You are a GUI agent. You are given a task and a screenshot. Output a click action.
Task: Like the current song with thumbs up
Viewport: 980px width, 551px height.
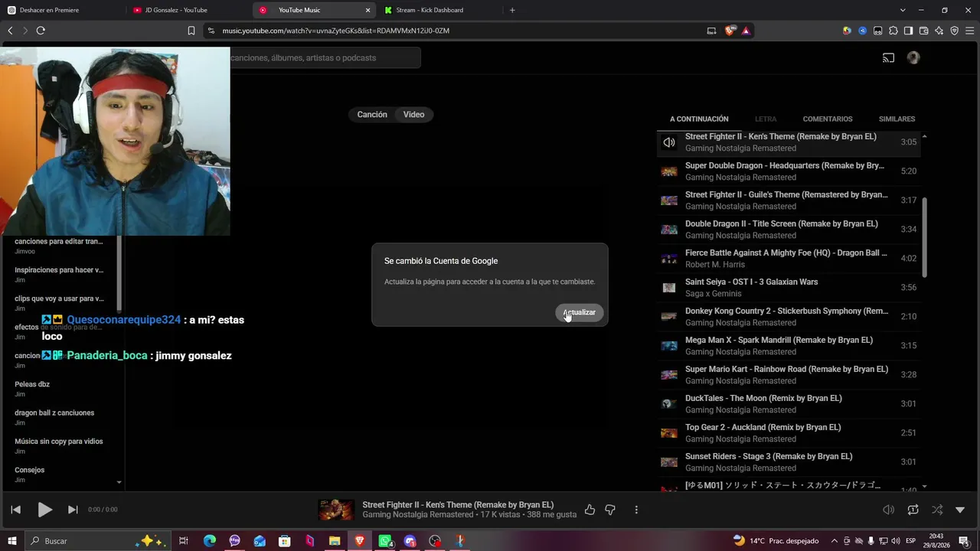tap(590, 510)
